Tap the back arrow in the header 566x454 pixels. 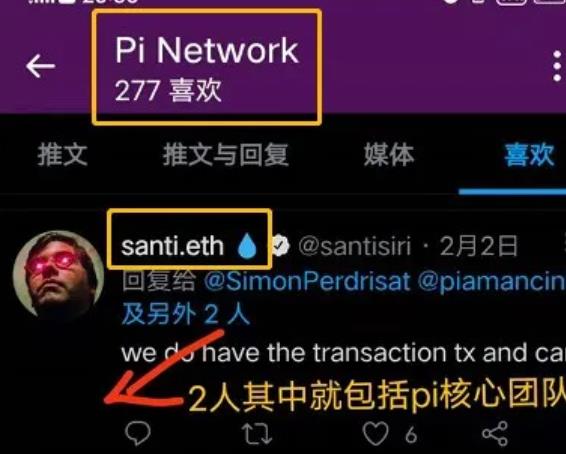[40, 66]
